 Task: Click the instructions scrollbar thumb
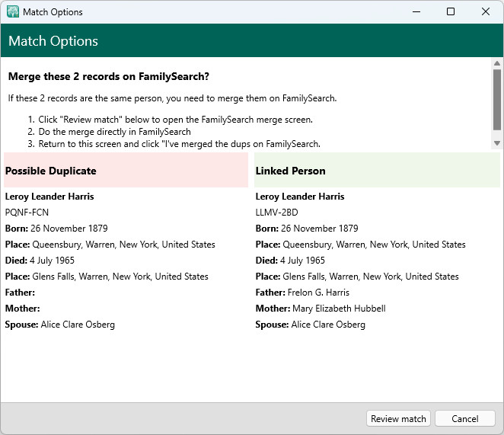[497, 100]
